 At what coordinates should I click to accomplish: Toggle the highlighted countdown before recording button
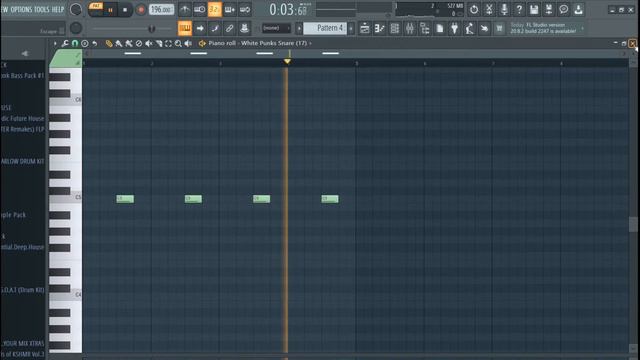(x=215, y=9)
